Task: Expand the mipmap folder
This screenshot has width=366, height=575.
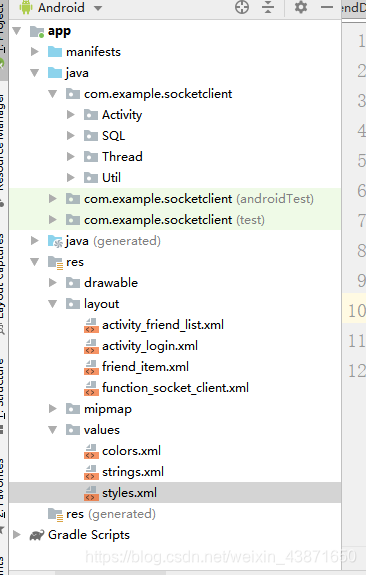Action: pyautogui.click(x=53, y=409)
